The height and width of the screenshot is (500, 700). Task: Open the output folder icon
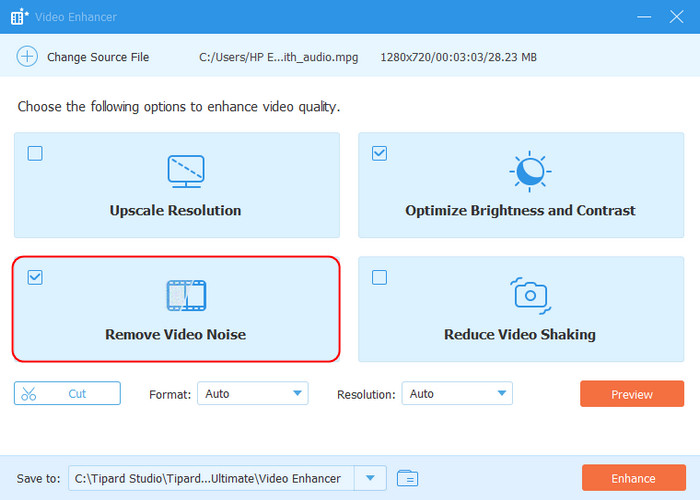coord(406,478)
